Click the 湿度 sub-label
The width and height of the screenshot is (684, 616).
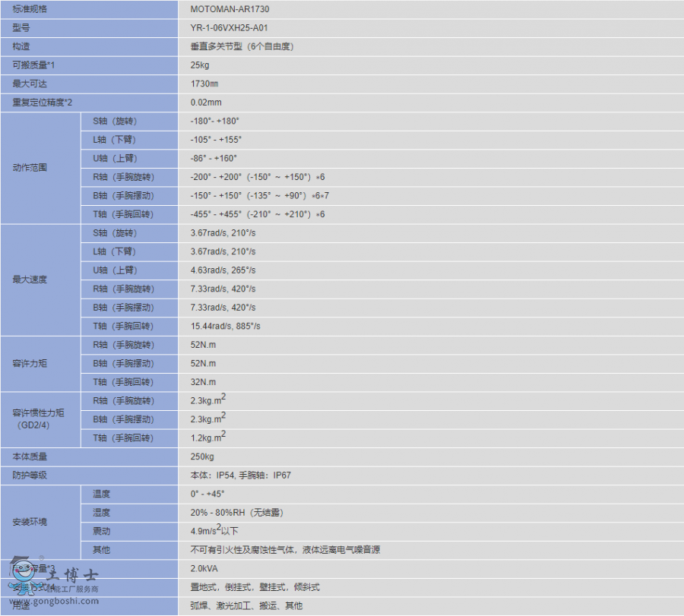101,513
